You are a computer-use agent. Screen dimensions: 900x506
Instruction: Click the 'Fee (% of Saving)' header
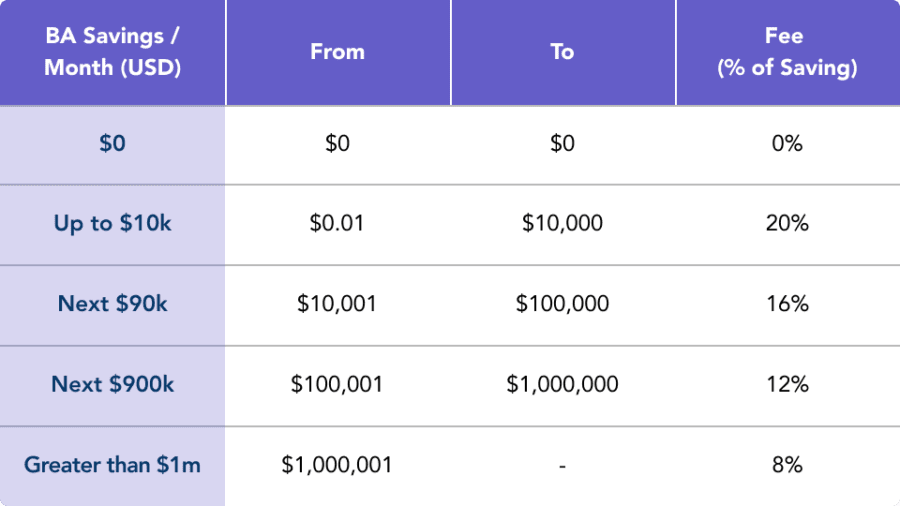787,52
